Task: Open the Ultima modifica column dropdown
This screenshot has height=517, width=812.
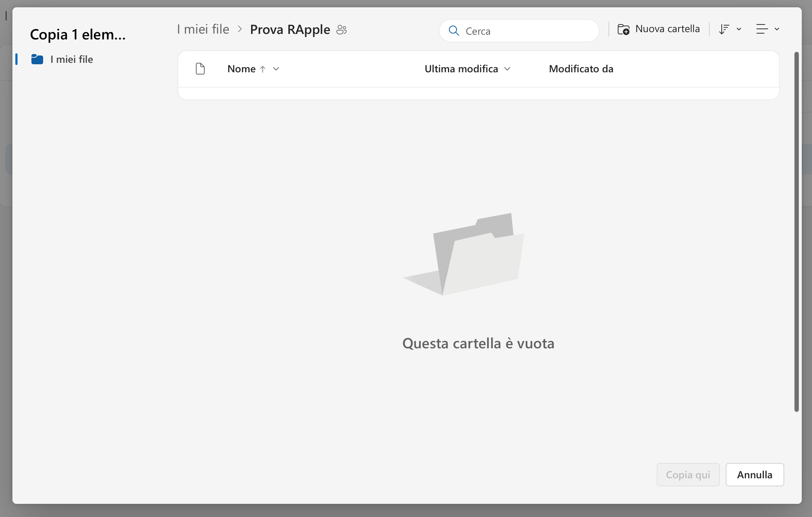Action: (x=507, y=69)
